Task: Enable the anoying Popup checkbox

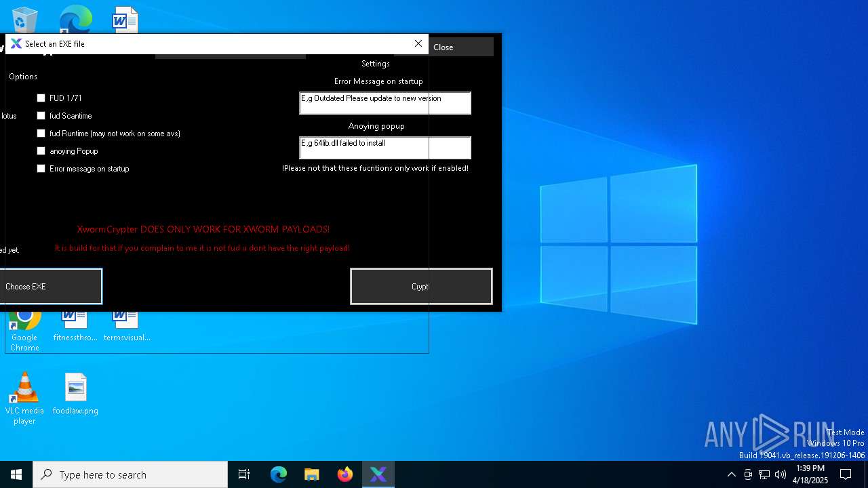Action: click(x=41, y=151)
